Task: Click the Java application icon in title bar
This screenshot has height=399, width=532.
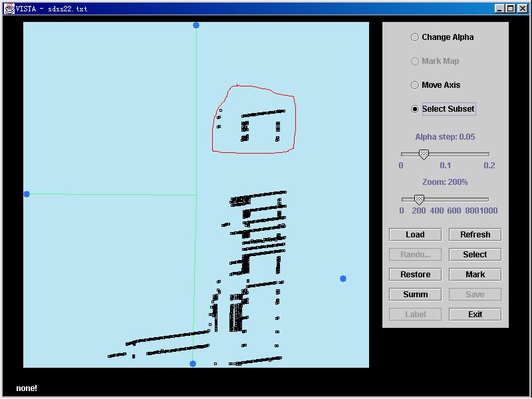Action: point(9,9)
